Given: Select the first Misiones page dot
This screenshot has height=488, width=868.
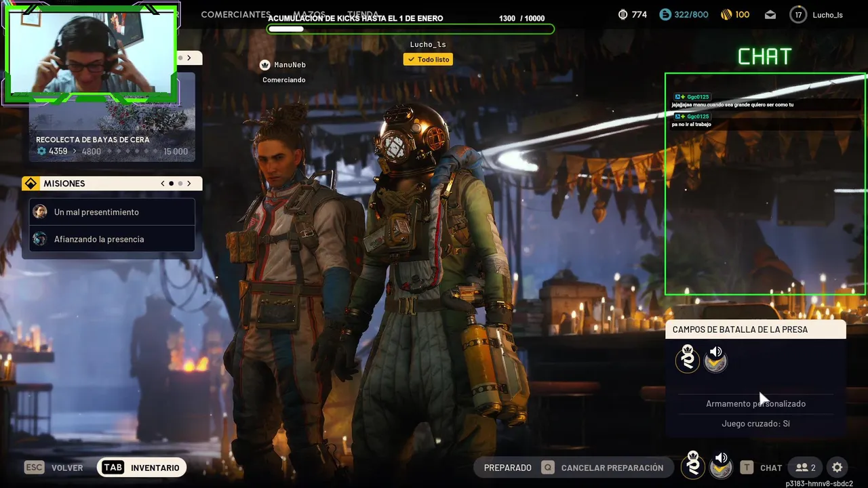Looking at the screenshot, I should tap(172, 184).
